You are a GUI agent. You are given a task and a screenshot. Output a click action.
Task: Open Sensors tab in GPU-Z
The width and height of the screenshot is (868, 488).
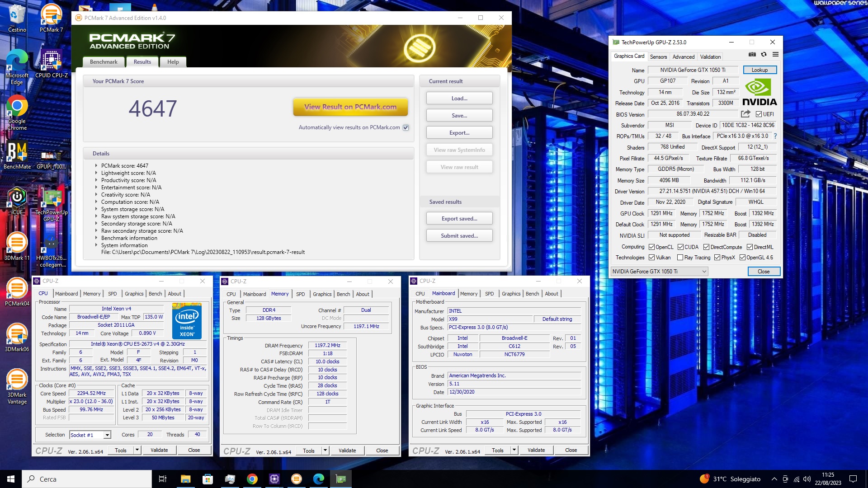(x=658, y=57)
